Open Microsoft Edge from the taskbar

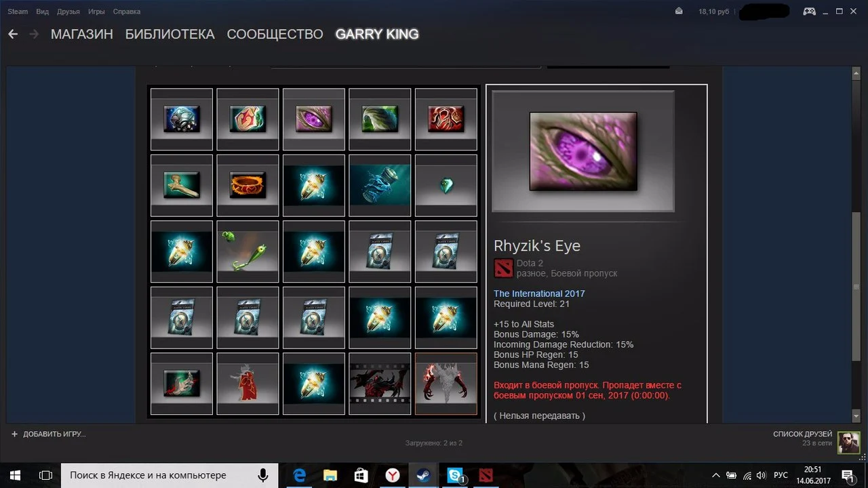[298, 475]
